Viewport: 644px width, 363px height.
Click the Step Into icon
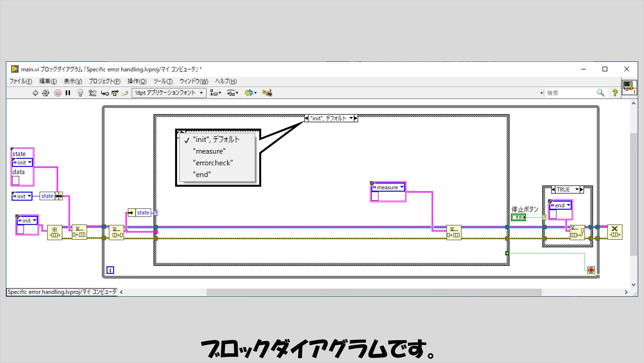point(105,93)
